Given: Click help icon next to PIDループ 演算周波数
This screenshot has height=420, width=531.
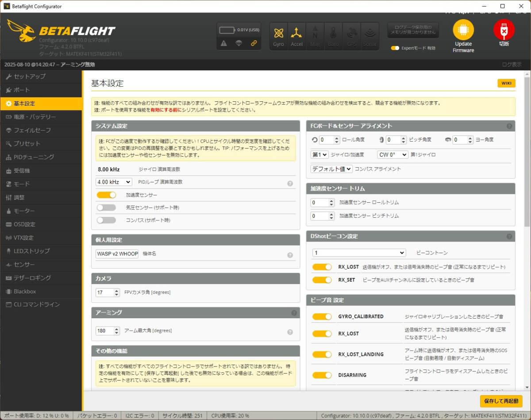Looking at the screenshot, I should (290, 183).
